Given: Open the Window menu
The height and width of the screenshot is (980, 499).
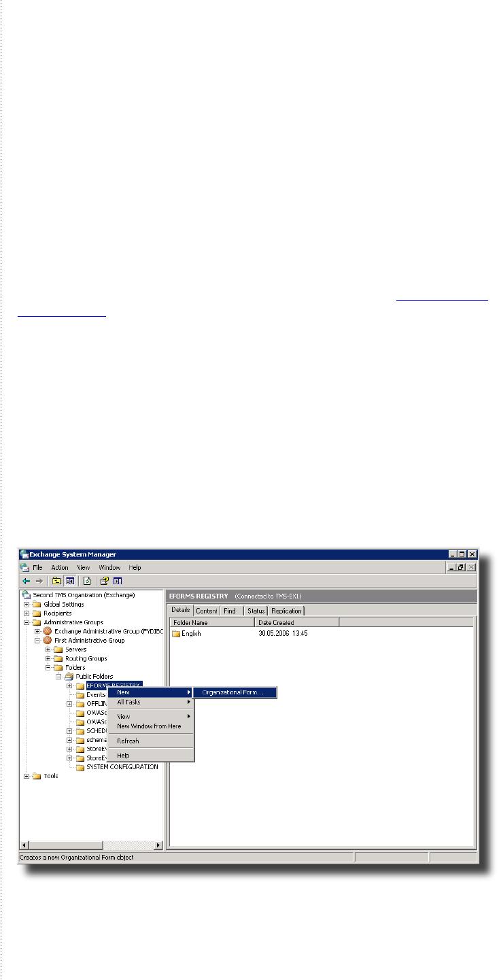Looking at the screenshot, I should [x=109, y=567].
